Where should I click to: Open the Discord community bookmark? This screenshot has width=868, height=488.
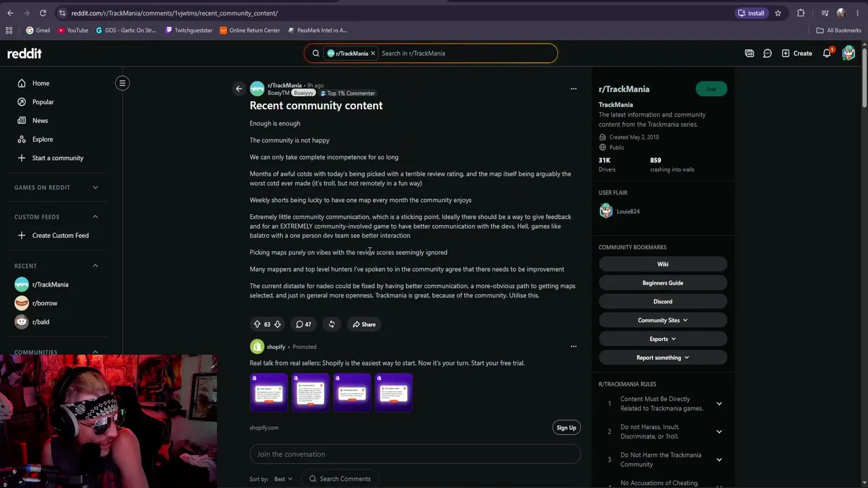[x=663, y=302]
